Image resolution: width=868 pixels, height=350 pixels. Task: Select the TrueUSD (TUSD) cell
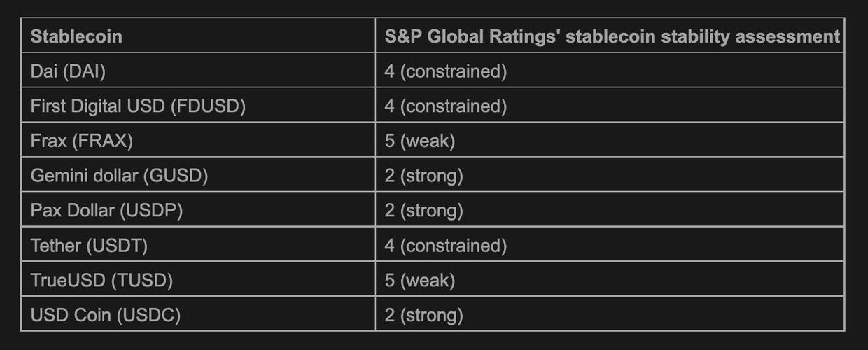point(101,281)
